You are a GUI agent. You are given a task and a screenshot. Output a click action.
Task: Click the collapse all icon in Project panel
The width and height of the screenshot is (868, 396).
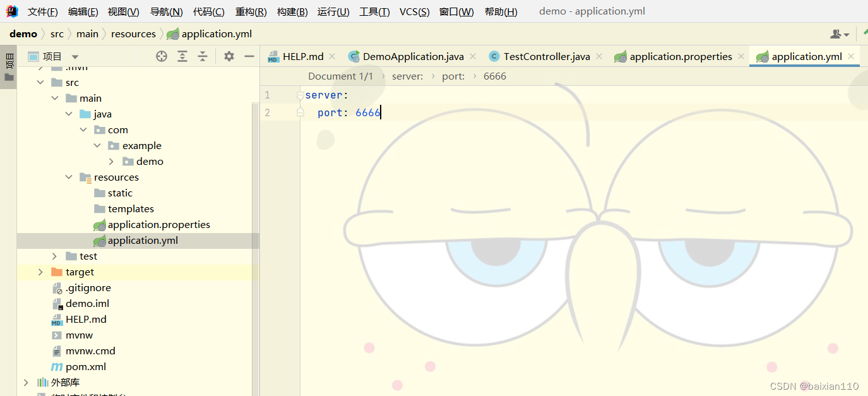tap(203, 56)
